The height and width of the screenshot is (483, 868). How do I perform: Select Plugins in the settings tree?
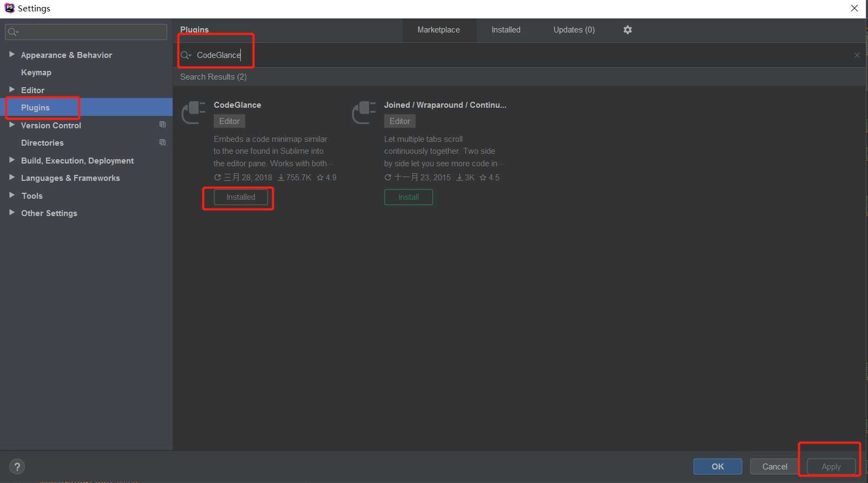(x=35, y=108)
